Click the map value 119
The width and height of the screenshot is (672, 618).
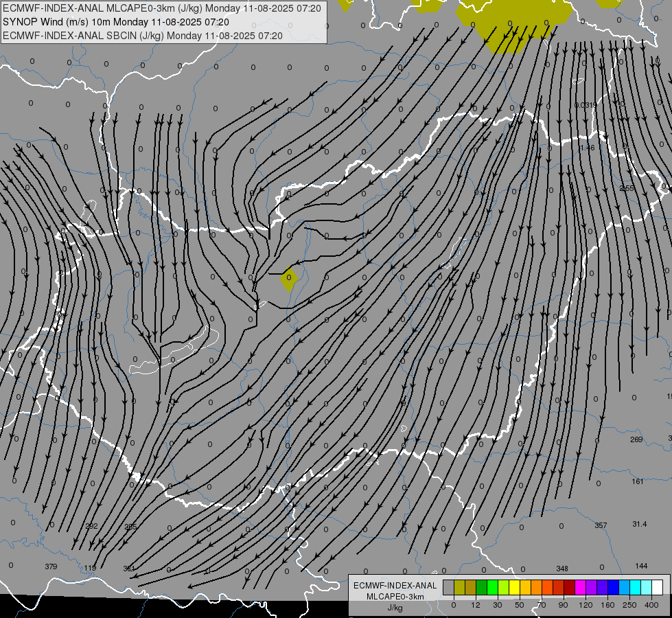(x=89, y=568)
